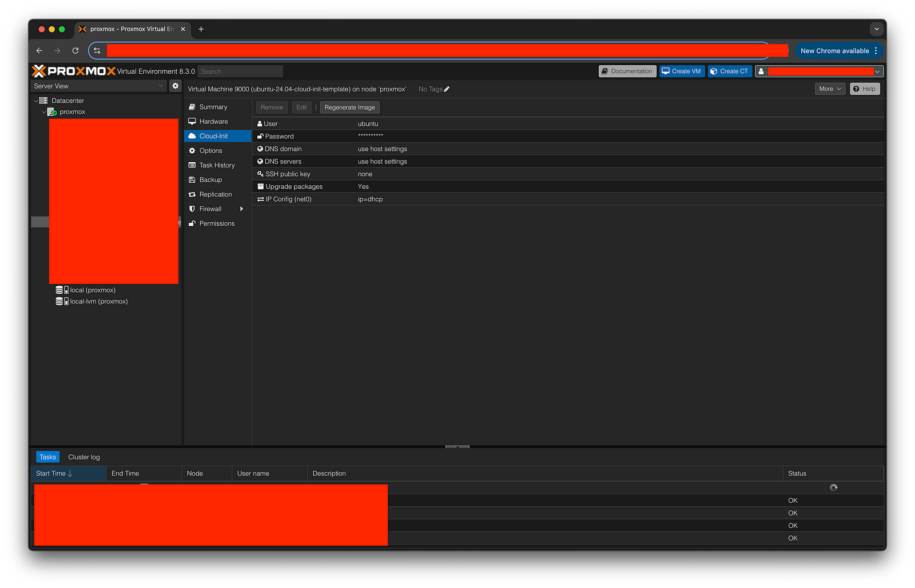
Task: Sort by the Start Time column
Action: pyautogui.click(x=69, y=473)
